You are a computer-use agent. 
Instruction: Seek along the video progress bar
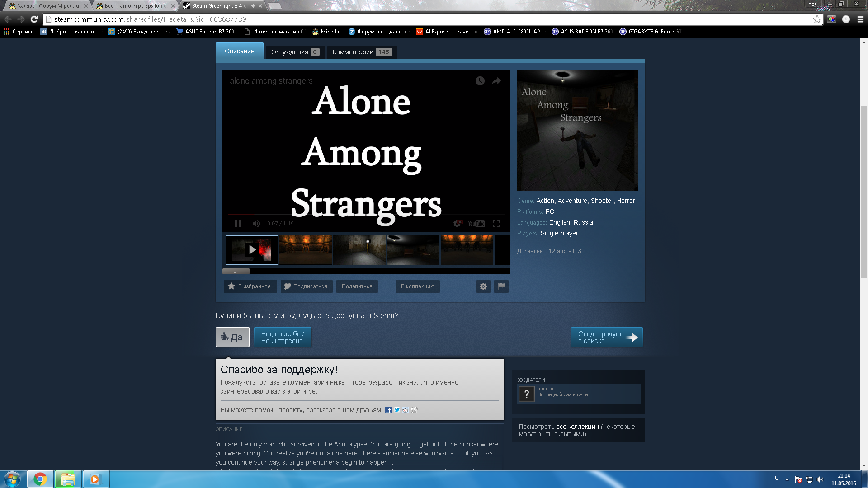tap(366, 214)
